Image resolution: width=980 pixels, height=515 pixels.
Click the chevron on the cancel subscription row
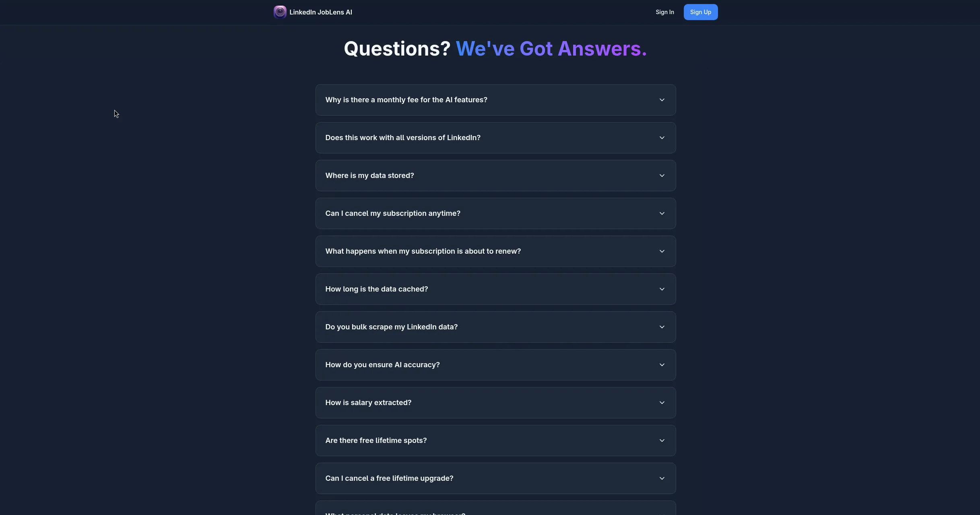[662, 213]
